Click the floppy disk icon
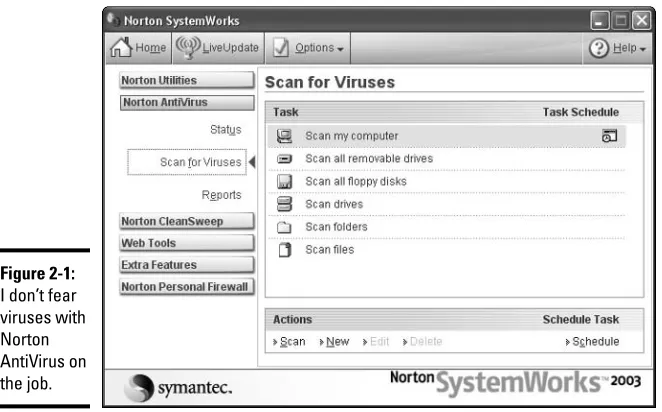This screenshot has height=412, width=662. 284,182
